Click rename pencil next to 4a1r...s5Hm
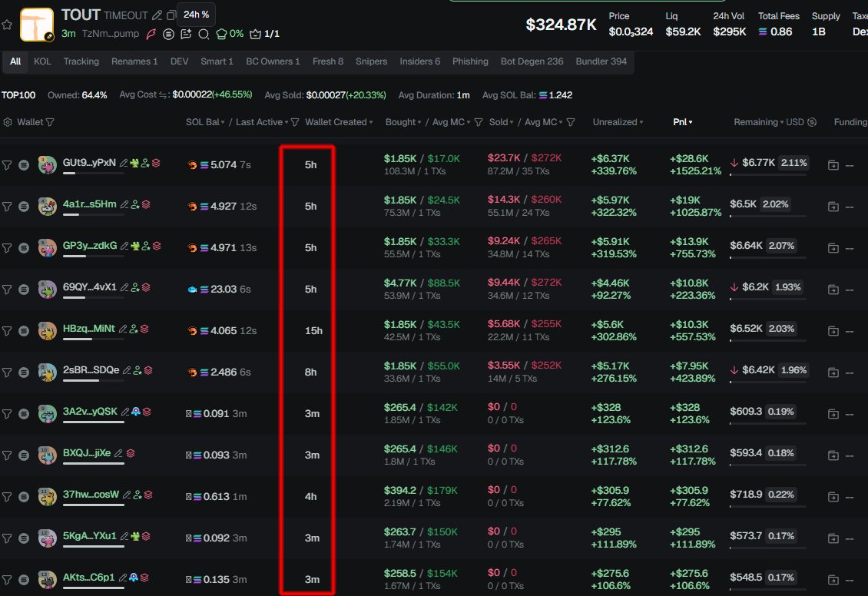Image resolution: width=868 pixels, height=596 pixels. [124, 204]
